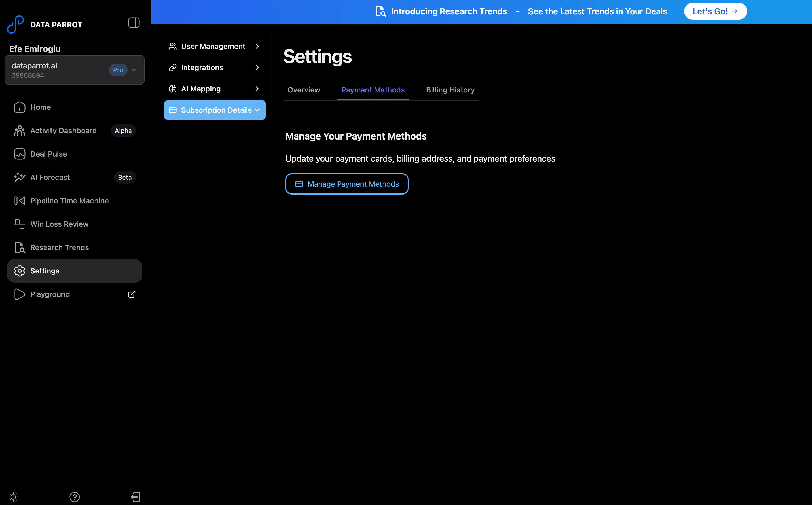The width and height of the screenshot is (812, 505).
Task: Open help with the question mark icon
Action: point(74,497)
